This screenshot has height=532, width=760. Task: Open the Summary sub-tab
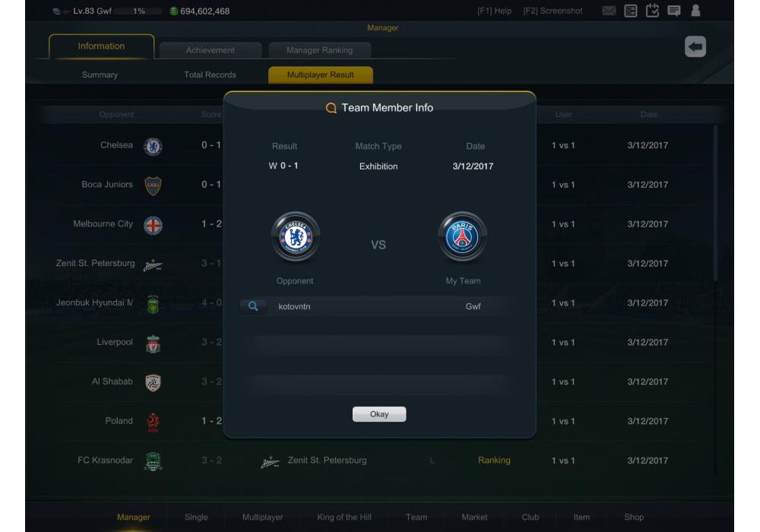100,74
